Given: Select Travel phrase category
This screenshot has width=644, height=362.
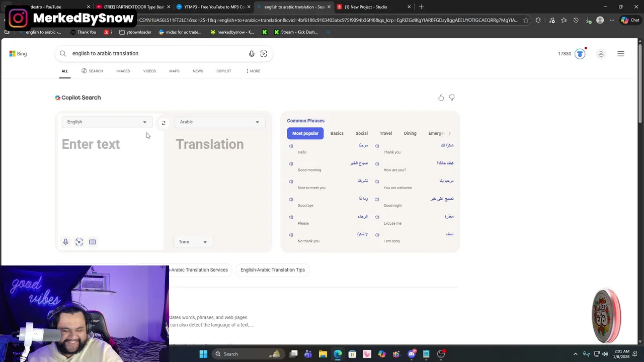Looking at the screenshot, I should pos(386,133).
